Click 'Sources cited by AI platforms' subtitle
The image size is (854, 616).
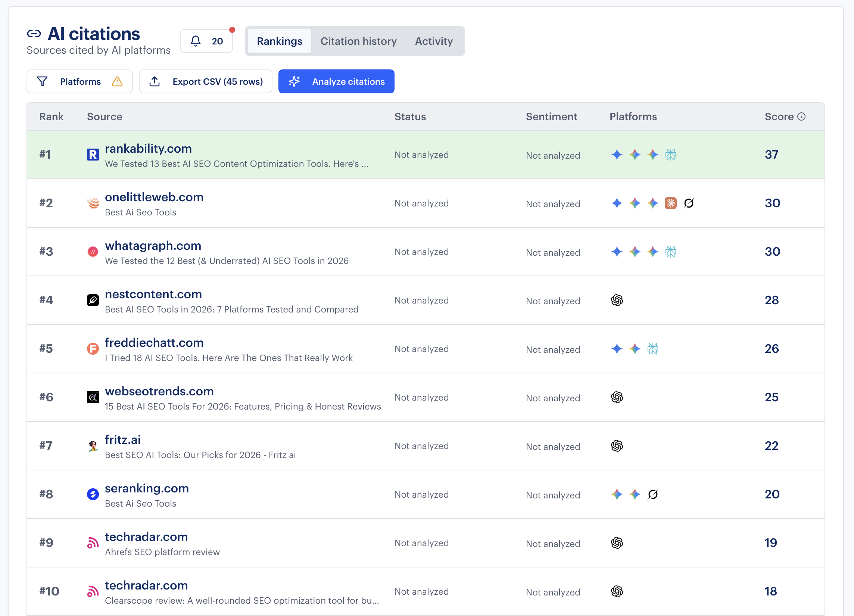99,50
